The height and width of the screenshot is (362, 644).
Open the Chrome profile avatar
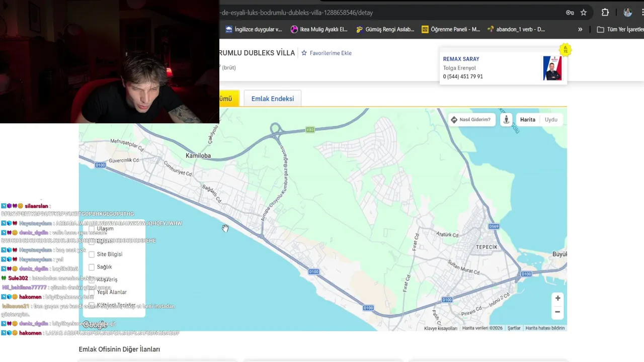[627, 13]
